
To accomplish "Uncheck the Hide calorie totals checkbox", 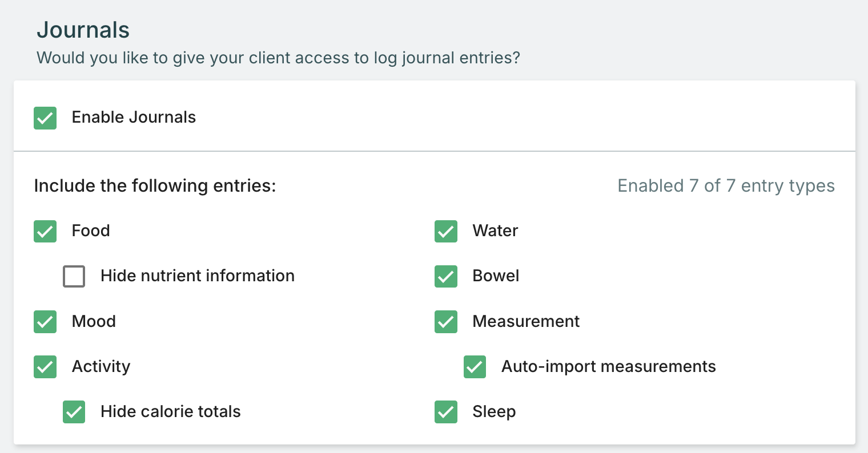I will point(74,412).
